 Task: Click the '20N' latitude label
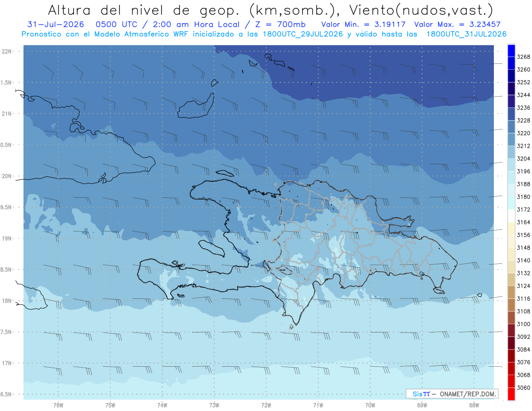(x=7, y=176)
